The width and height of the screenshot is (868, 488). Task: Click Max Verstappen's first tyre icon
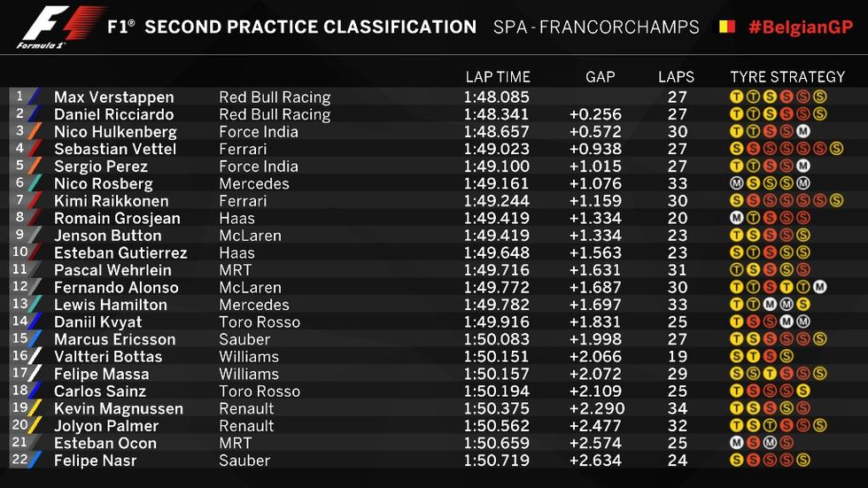736,97
